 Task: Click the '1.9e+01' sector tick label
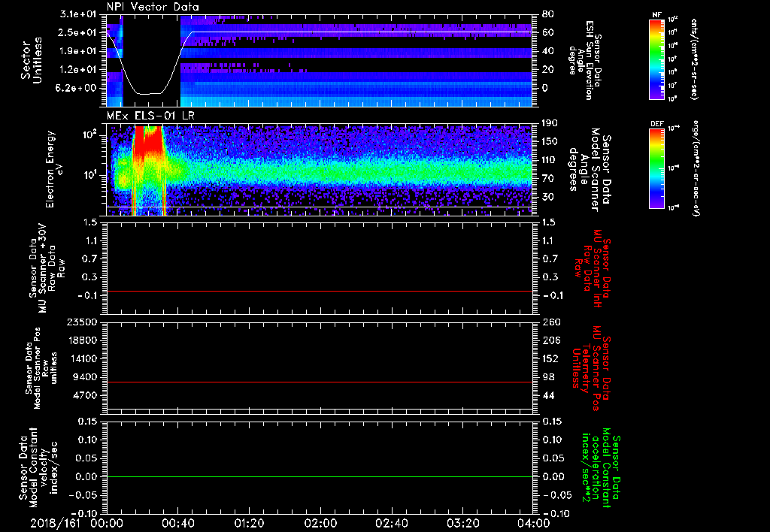tap(78, 51)
